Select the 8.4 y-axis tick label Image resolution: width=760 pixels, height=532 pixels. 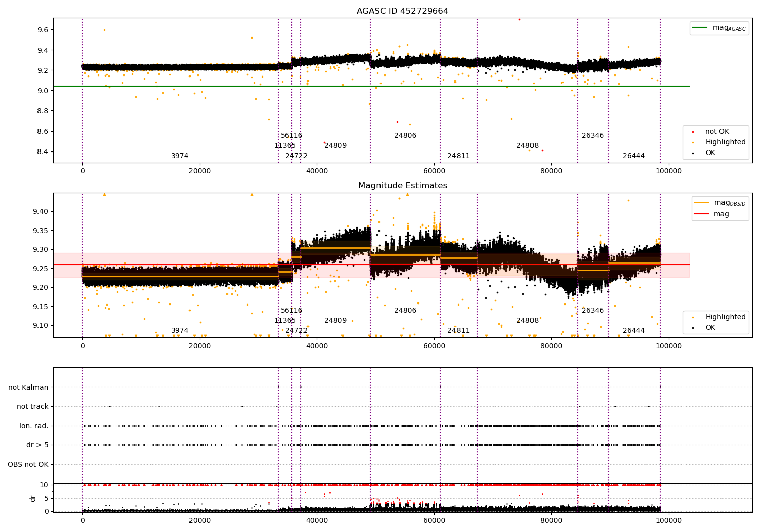(x=43, y=151)
